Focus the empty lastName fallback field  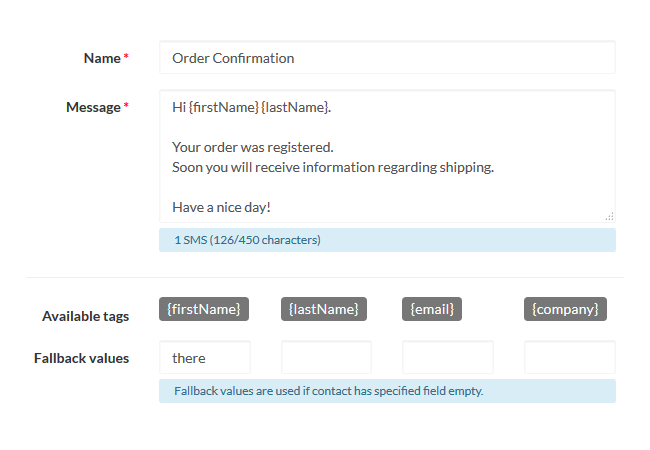[x=326, y=358]
